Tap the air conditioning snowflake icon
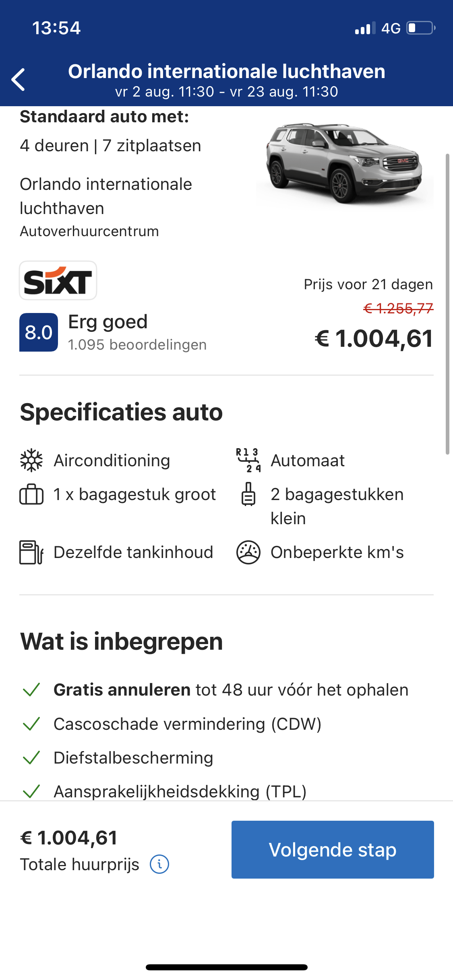 (31, 460)
